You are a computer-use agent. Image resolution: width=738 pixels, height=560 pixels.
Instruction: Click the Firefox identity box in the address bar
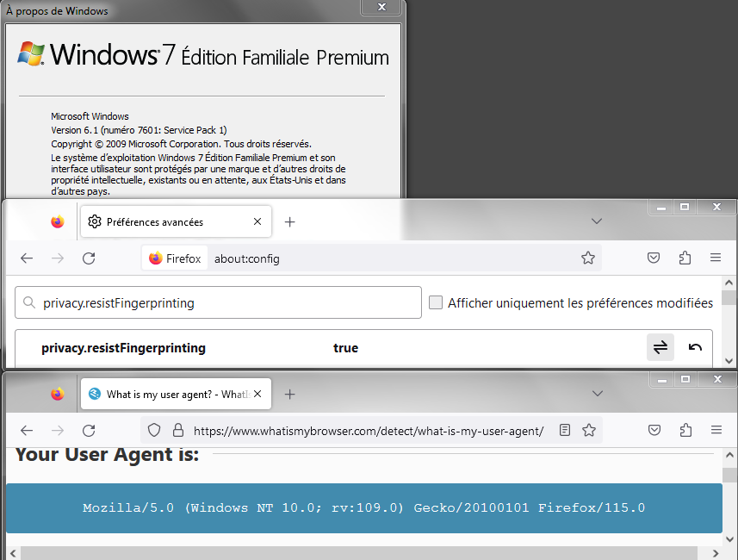(x=175, y=258)
